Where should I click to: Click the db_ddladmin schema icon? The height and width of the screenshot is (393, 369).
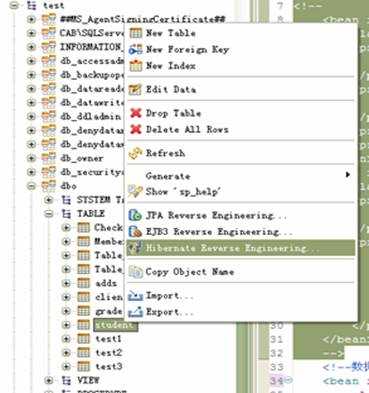(x=49, y=116)
